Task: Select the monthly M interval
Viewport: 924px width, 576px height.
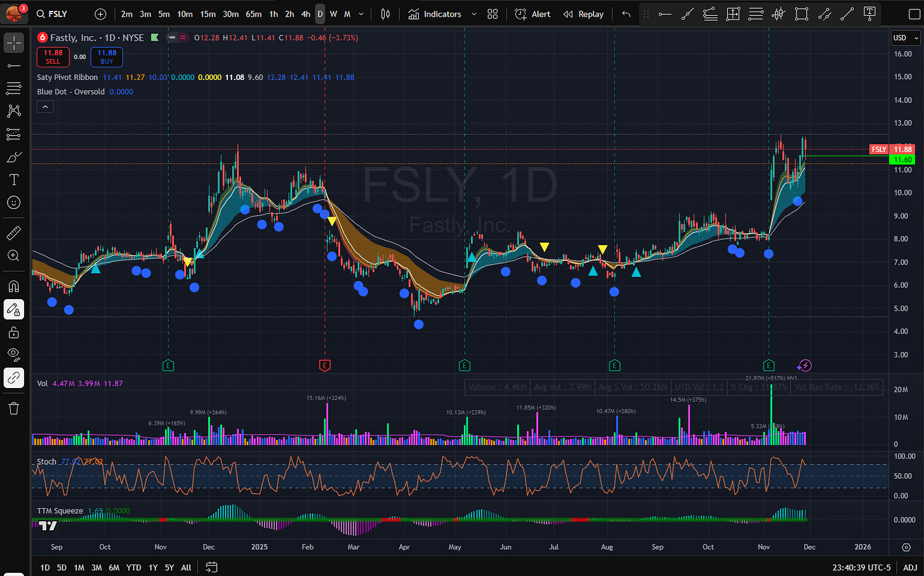Action: [347, 14]
